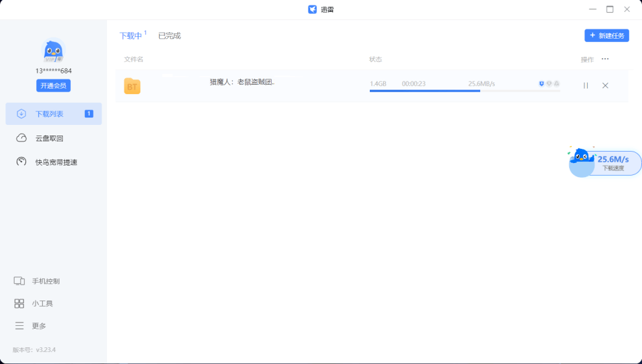Click the grey rocket boost icon
This screenshot has height=364, width=642.
[x=556, y=83]
